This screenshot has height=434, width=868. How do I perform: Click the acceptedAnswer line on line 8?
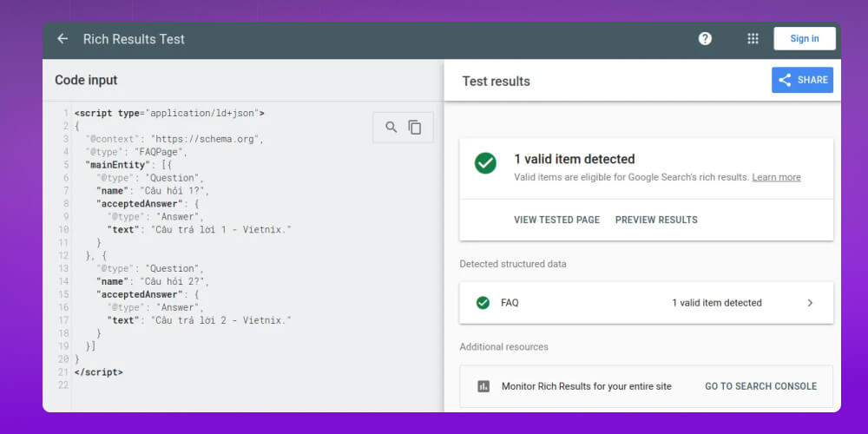point(148,204)
